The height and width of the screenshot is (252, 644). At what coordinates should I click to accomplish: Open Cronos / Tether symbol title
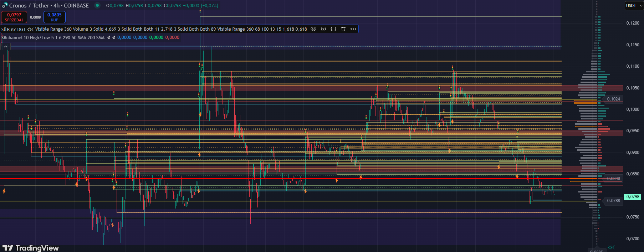tap(49, 5)
